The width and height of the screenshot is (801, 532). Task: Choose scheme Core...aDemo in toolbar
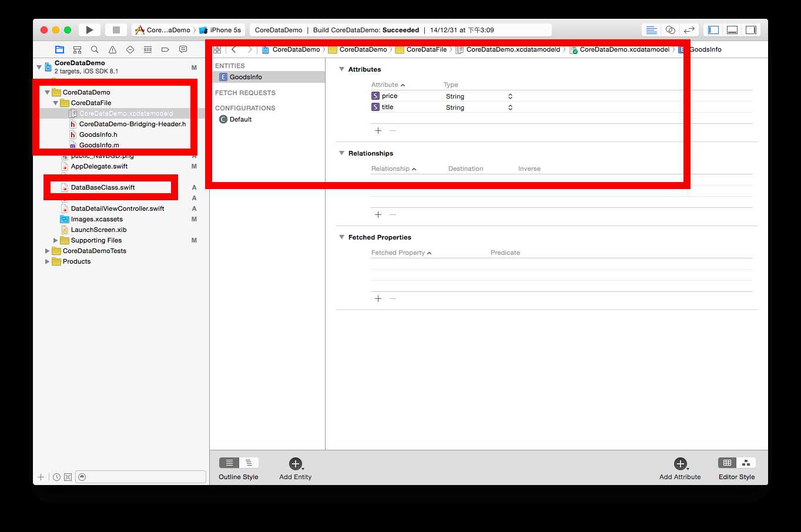pos(163,30)
